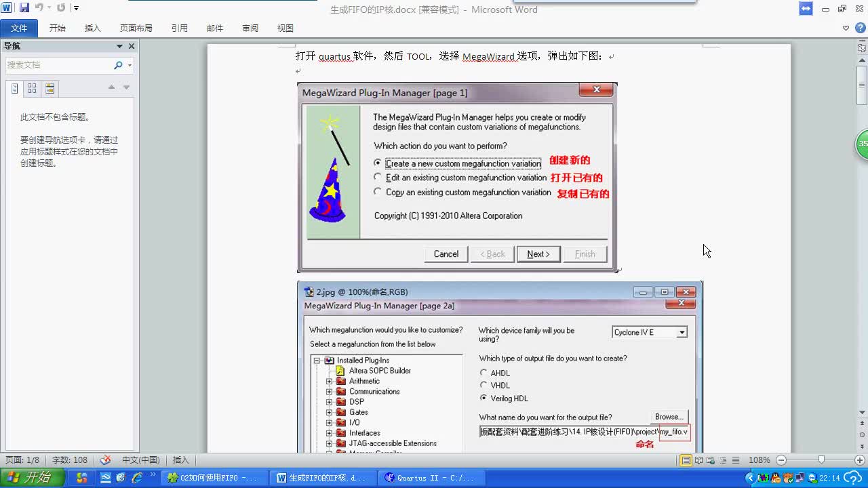
Task: Click the Redo icon in quick access toolbar
Action: (61, 8)
